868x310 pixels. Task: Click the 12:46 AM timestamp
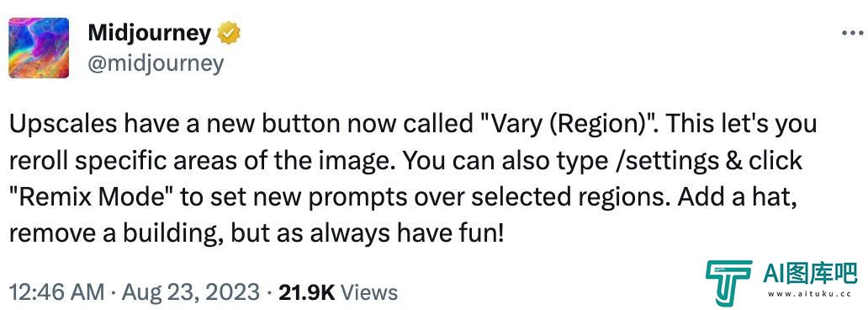(x=56, y=292)
